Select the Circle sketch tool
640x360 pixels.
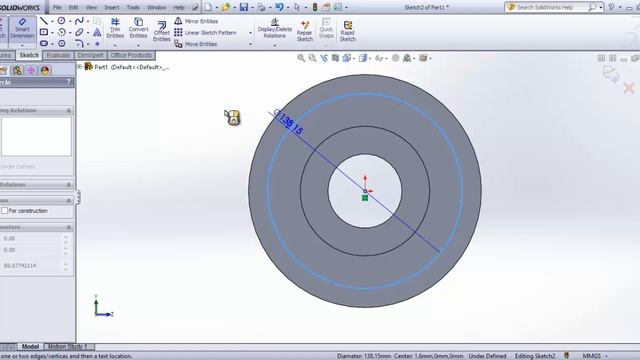click(61, 21)
